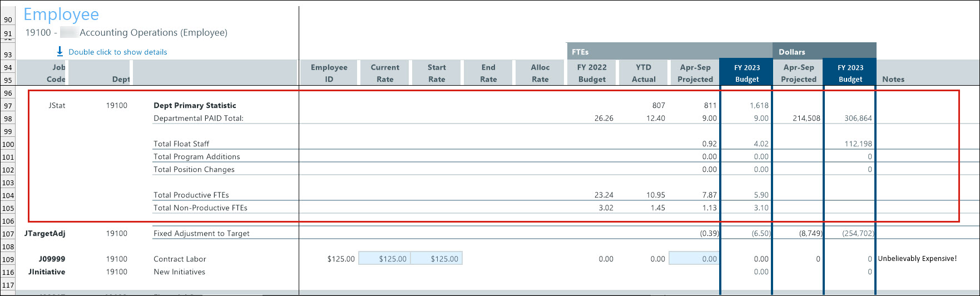Click Contract Labor Apr-Sep Projected FTE cell

pos(694,259)
